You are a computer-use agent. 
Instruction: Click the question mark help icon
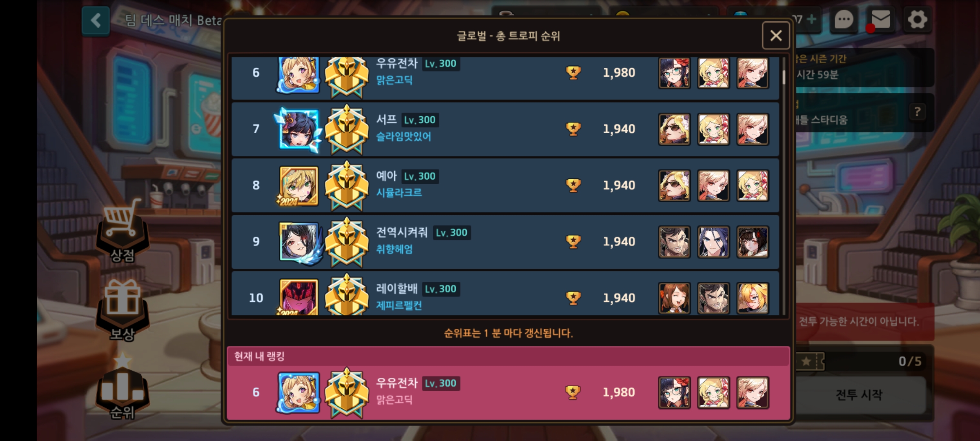pyautogui.click(x=918, y=111)
